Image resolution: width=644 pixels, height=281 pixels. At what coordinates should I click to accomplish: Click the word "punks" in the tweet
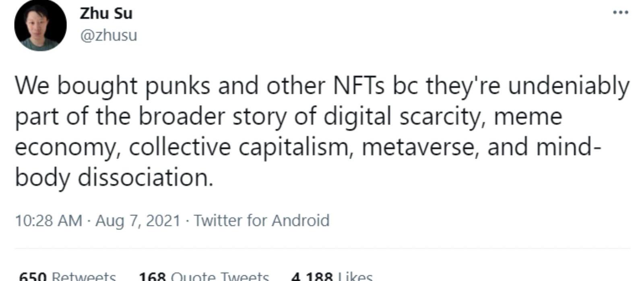tap(178, 86)
